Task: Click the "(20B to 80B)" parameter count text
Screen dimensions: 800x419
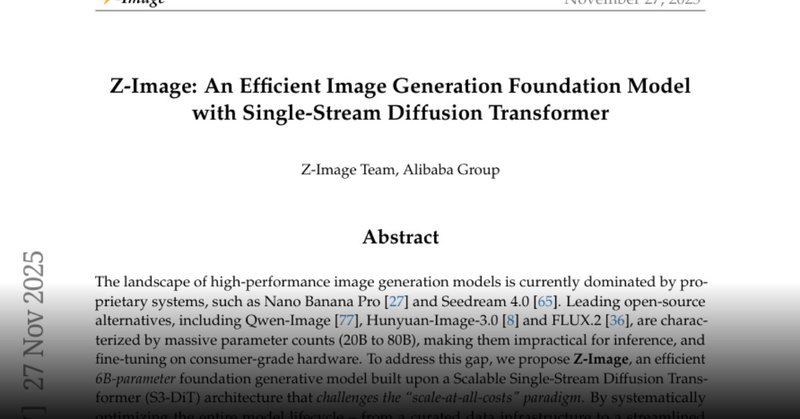Action: [x=377, y=340]
